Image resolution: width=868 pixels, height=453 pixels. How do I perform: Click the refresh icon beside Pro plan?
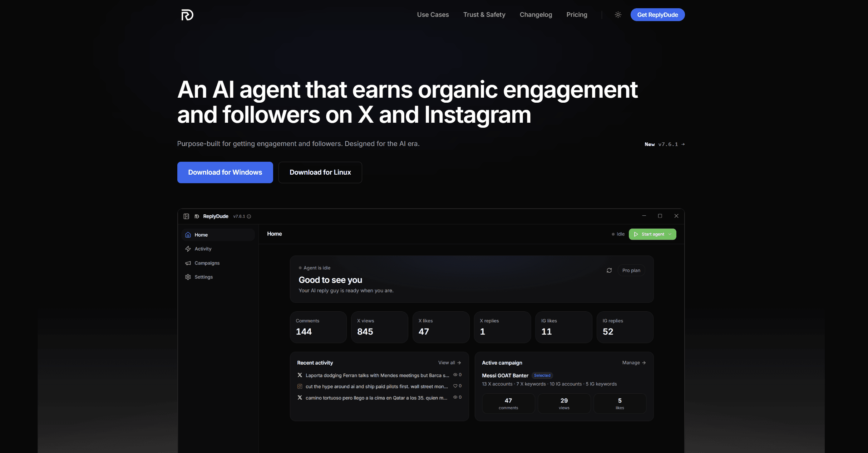click(609, 270)
